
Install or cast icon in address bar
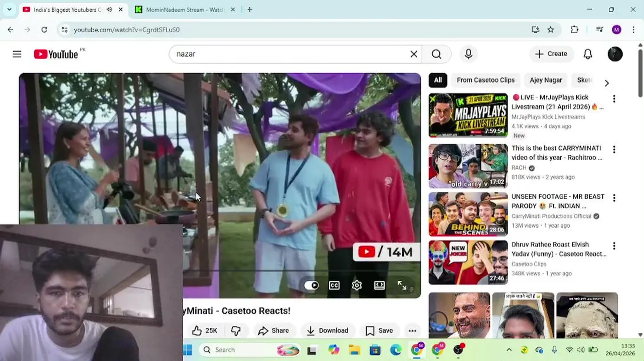pos(535,30)
